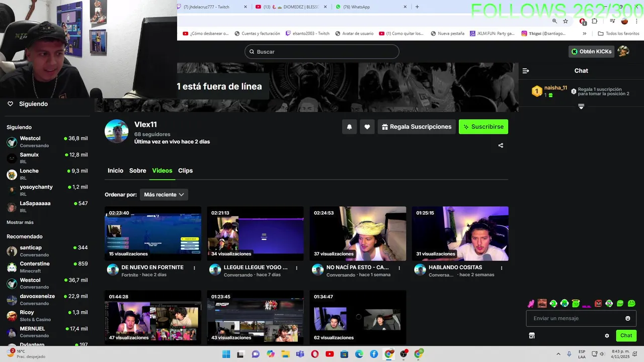This screenshot has height=362, width=644.
Task: Open Samulx channel in sidebar
Action: pyautogui.click(x=47, y=158)
